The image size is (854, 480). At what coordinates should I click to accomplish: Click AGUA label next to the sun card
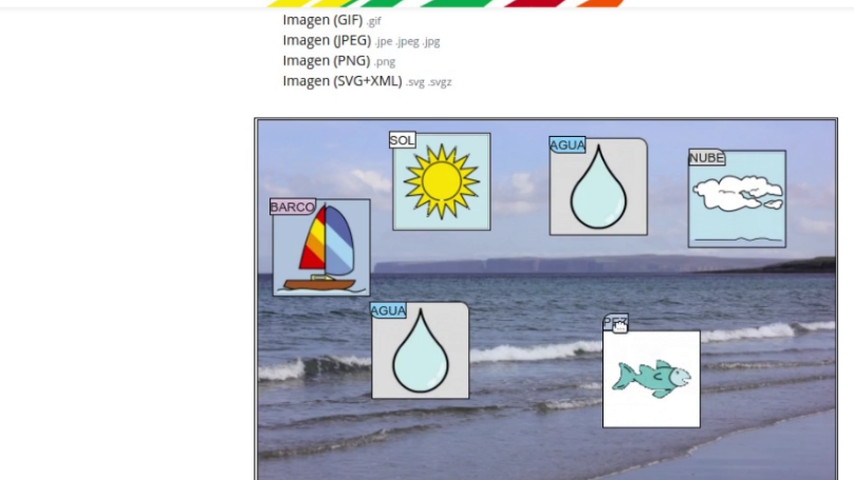pyautogui.click(x=567, y=145)
